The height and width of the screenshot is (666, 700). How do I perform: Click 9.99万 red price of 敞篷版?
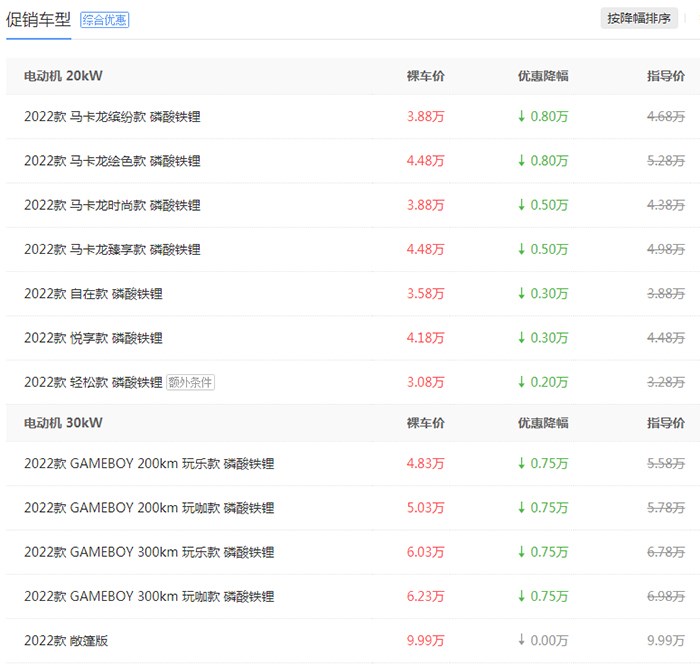click(x=425, y=641)
